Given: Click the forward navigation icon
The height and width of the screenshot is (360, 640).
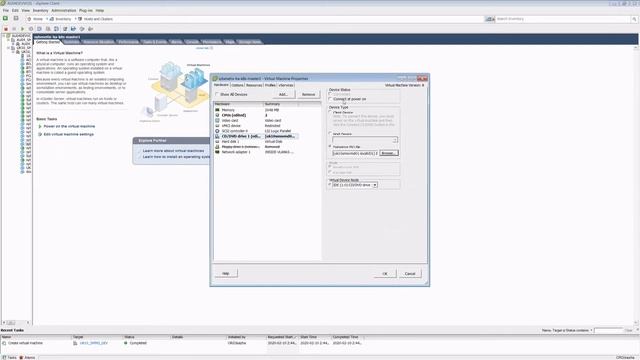Looking at the screenshot, I should [x=16, y=18].
